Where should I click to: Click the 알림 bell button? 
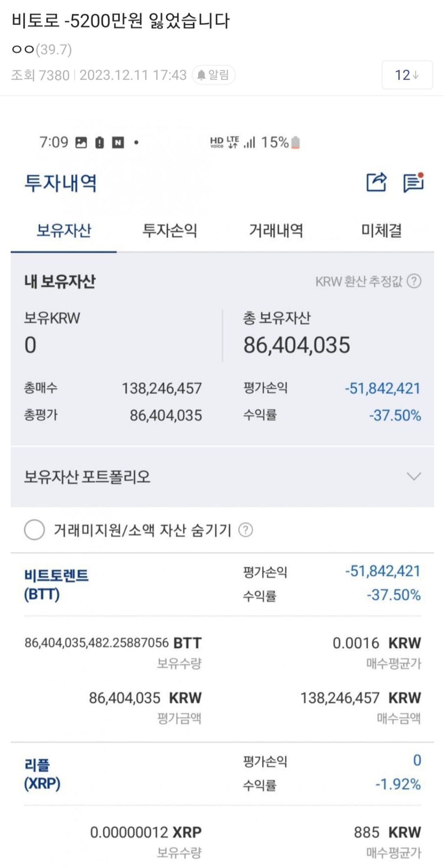214,75
